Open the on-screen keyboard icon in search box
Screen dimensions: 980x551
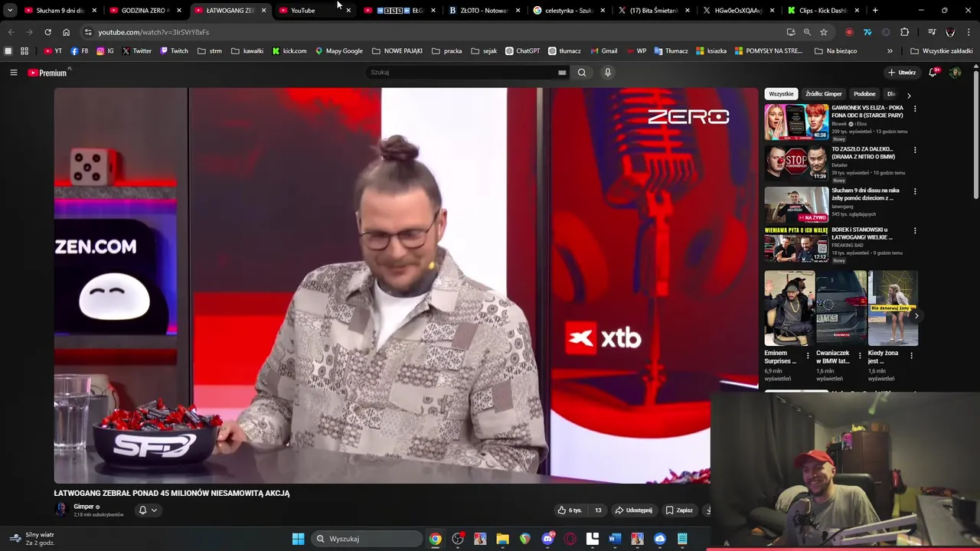point(562,73)
